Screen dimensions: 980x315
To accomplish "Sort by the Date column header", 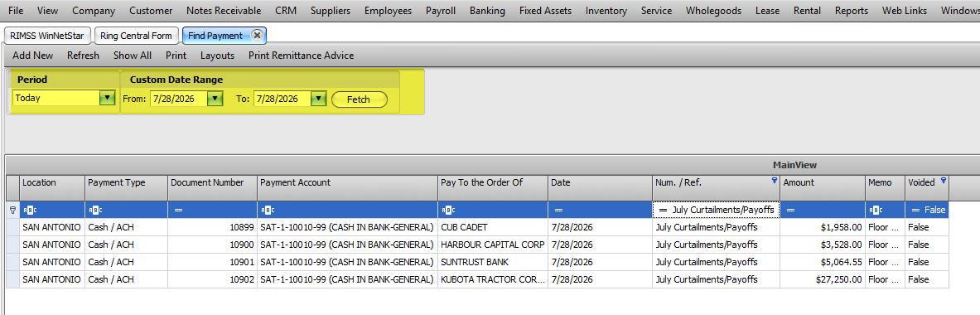I will (x=600, y=188).
